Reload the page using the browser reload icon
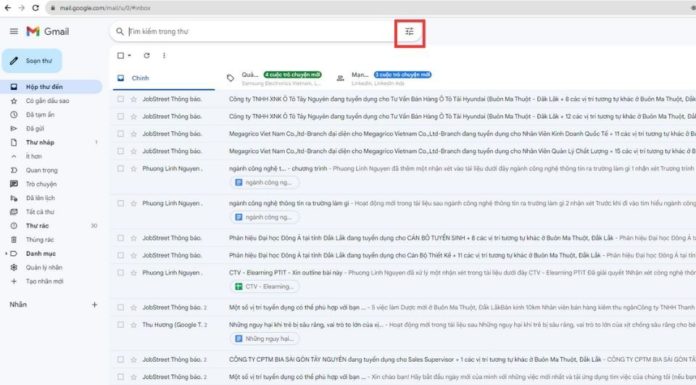Screen dimensions: 696x385 point(36,8)
